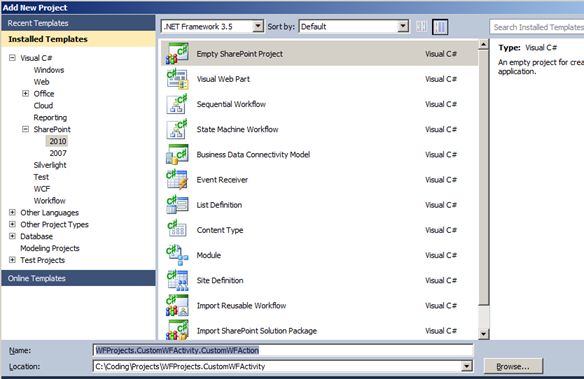Expand the Database node
The width and height of the screenshot is (584, 379).
point(12,236)
